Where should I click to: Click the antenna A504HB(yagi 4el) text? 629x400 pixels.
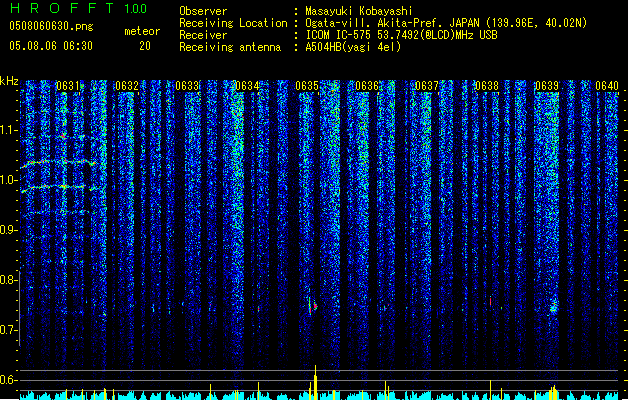353,47
